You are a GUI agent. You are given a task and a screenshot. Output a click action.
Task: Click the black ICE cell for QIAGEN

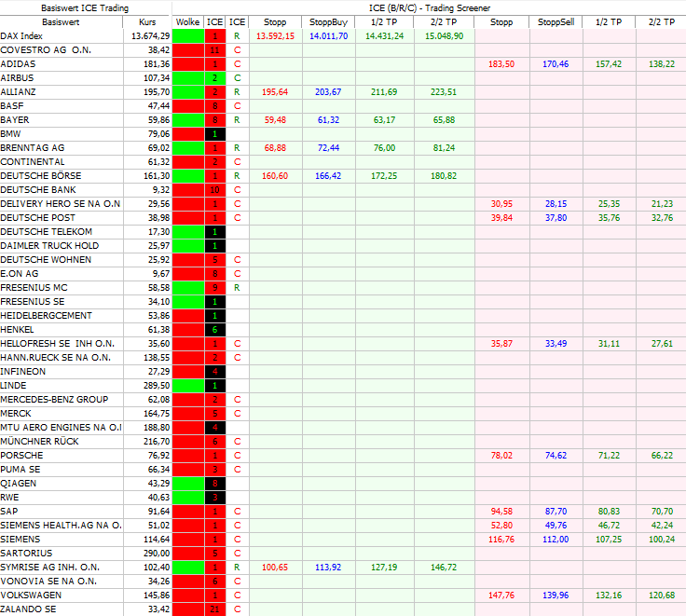[214, 484]
